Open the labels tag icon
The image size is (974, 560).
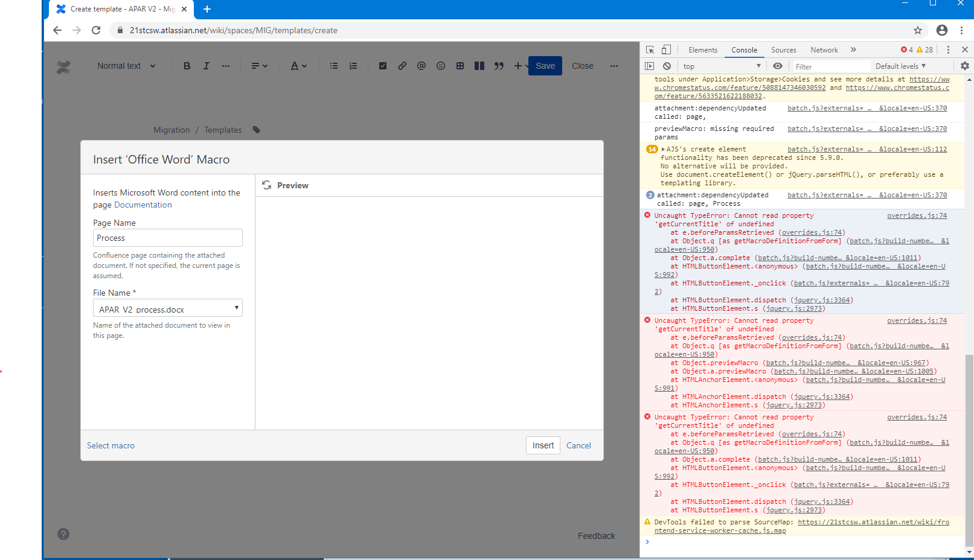tap(257, 130)
